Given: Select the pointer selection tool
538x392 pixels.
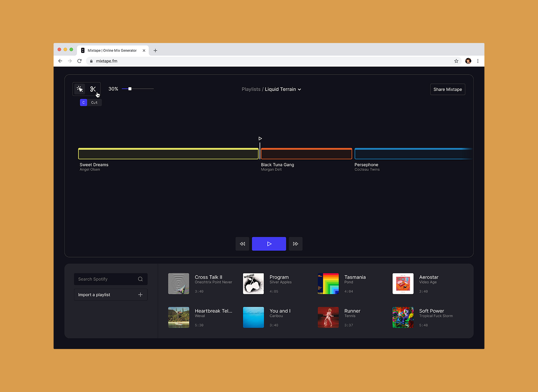Looking at the screenshot, I should (x=80, y=89).
